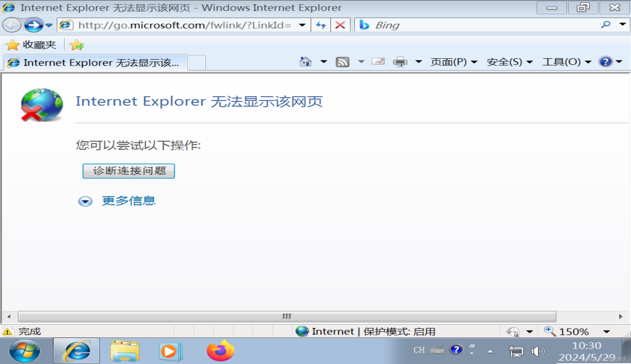Click the printer icon in command bar

[400, 62]
